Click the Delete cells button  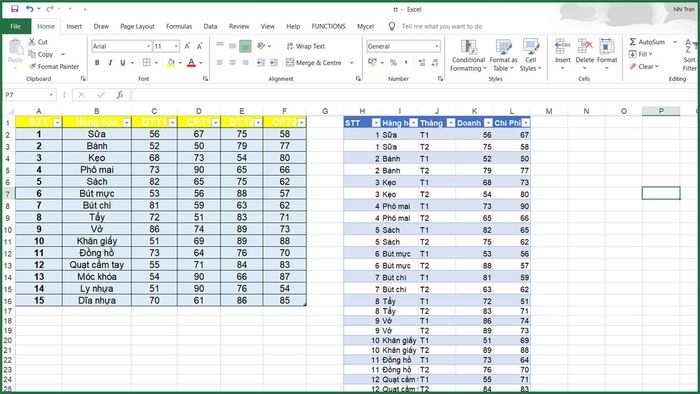click(584, 54)
